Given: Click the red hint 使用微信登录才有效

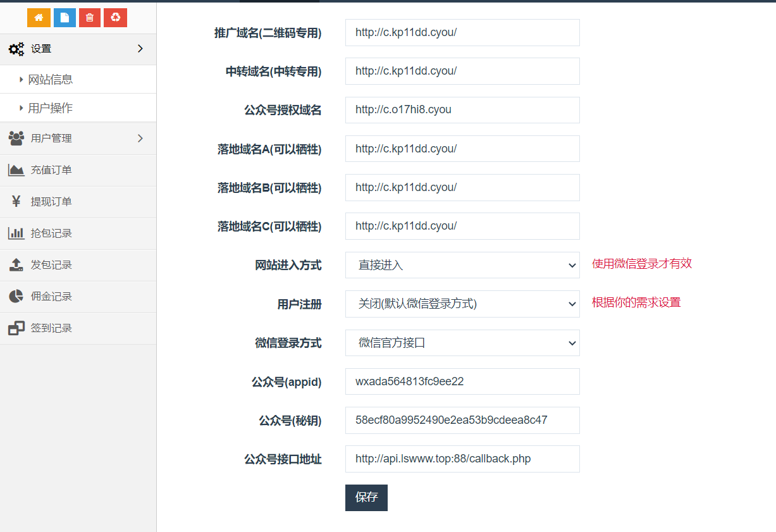Looking at the screenshot, I should (x=642, y=264).
